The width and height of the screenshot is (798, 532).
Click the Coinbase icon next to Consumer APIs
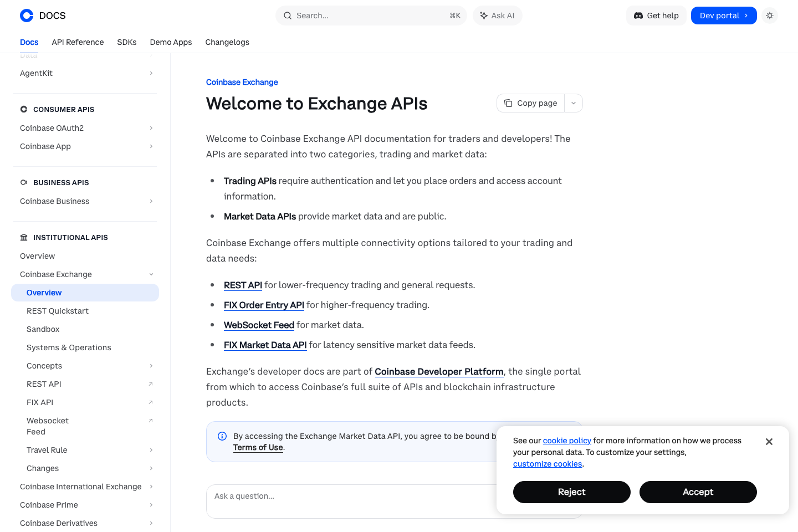(24, 109)
